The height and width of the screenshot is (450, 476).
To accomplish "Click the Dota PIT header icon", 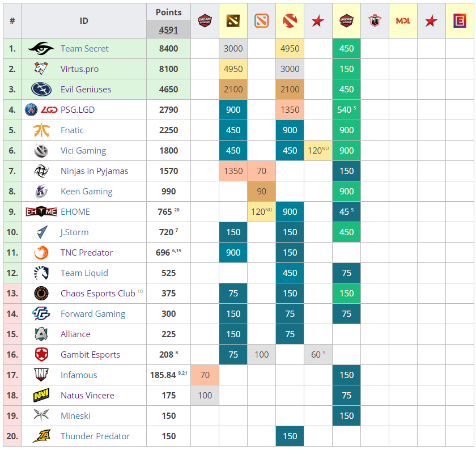I will point(375,20).
